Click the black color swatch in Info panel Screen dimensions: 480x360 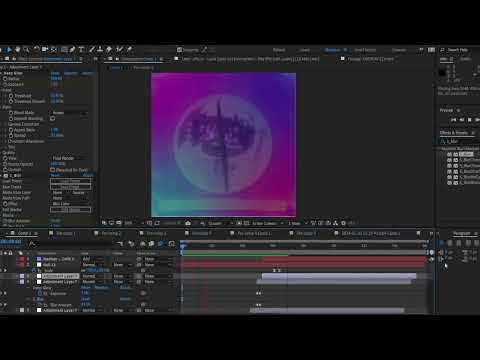(x=442, y=72)
